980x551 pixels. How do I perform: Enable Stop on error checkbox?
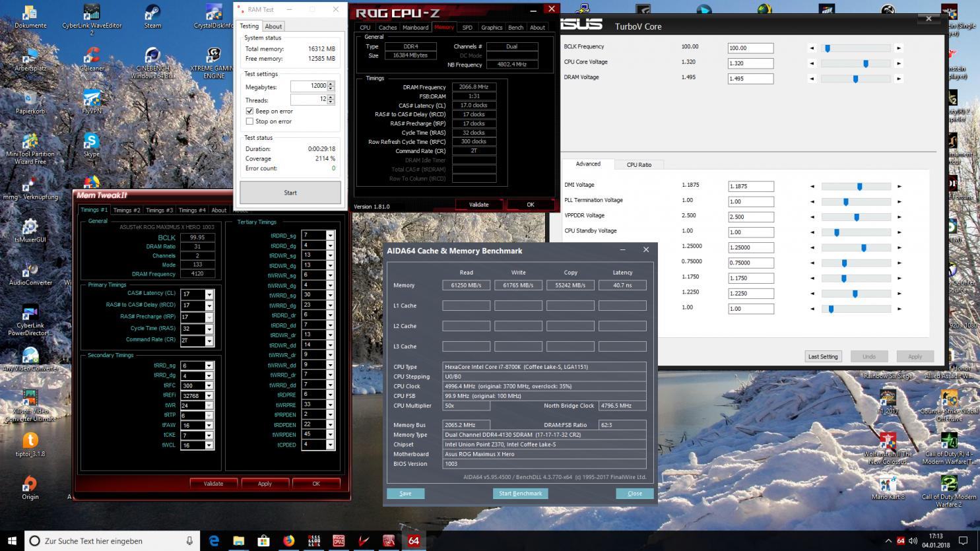pos(249,121)
